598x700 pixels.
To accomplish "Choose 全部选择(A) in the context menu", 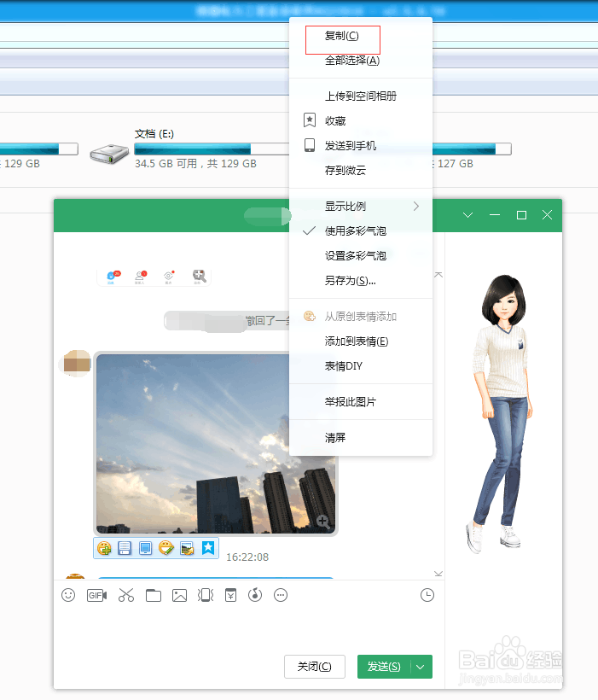I will (361, 61).
